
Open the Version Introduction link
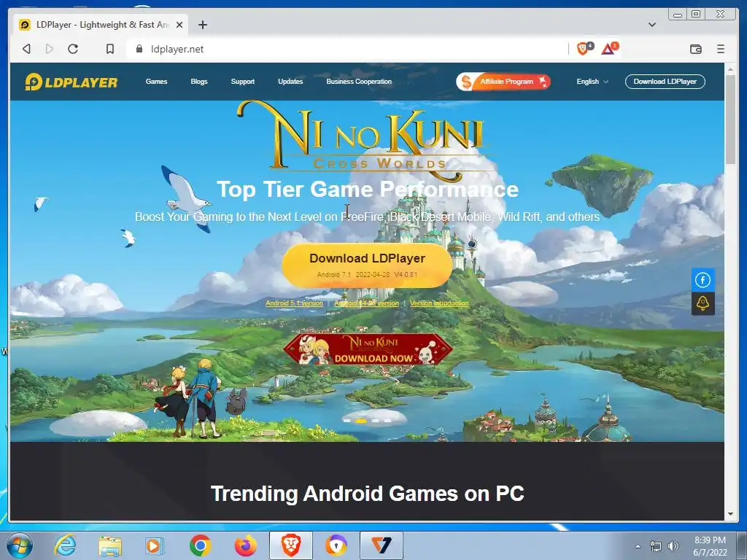(x=438, y=303)
